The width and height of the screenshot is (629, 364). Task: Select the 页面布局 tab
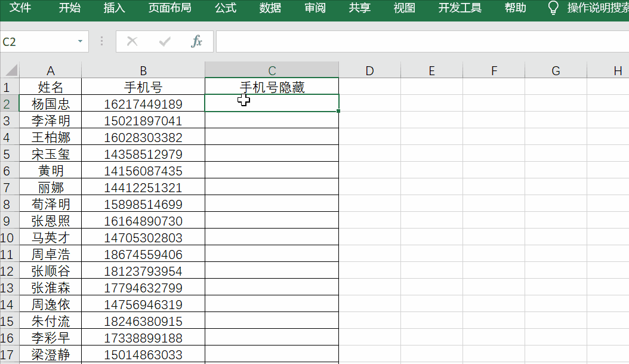pos(169,8)
